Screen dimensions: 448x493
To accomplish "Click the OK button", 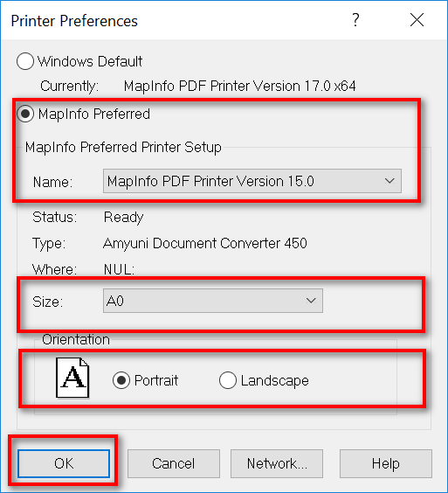I will click(64, 463).
